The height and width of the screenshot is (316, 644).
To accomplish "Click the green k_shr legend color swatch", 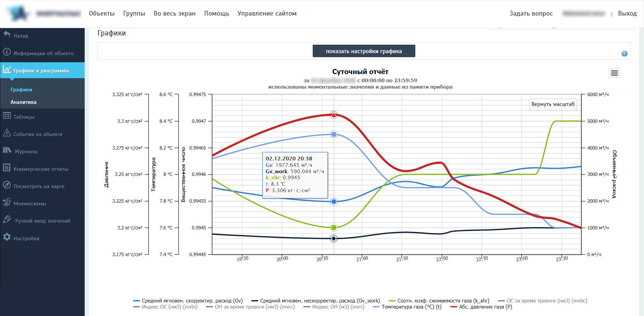I will pos(392,301).
